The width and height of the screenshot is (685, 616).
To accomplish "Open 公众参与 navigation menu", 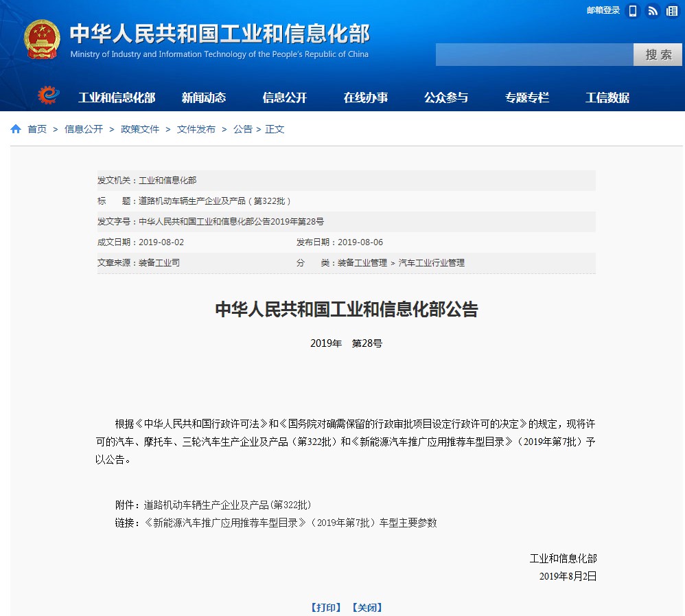I will [446, 98].
